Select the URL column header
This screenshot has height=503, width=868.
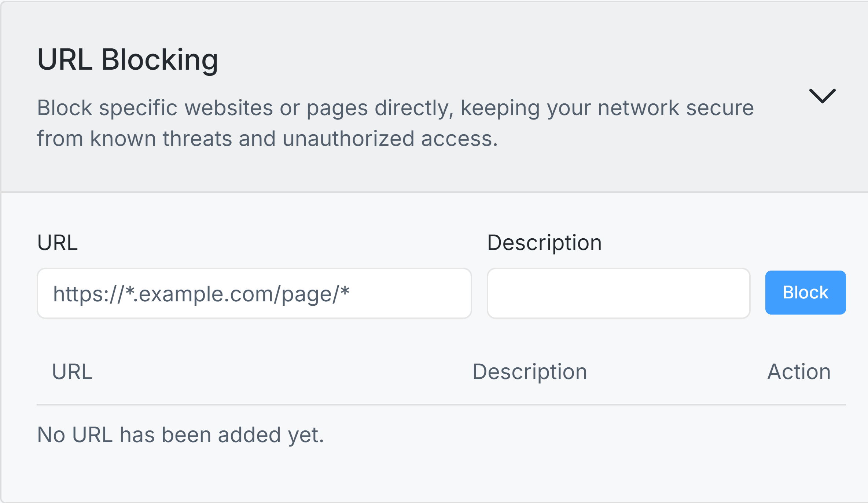tap(72, 371)
